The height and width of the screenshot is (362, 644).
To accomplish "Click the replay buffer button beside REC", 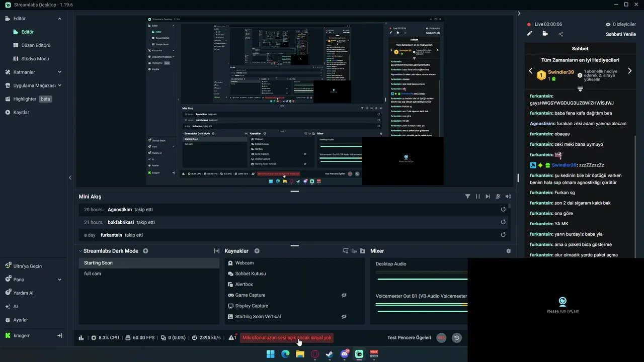I will [457, 338].
